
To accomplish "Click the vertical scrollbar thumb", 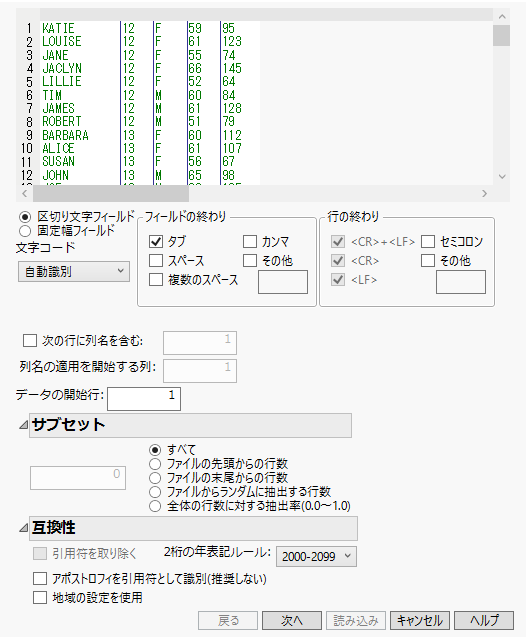I will click(x=502, y=36).
